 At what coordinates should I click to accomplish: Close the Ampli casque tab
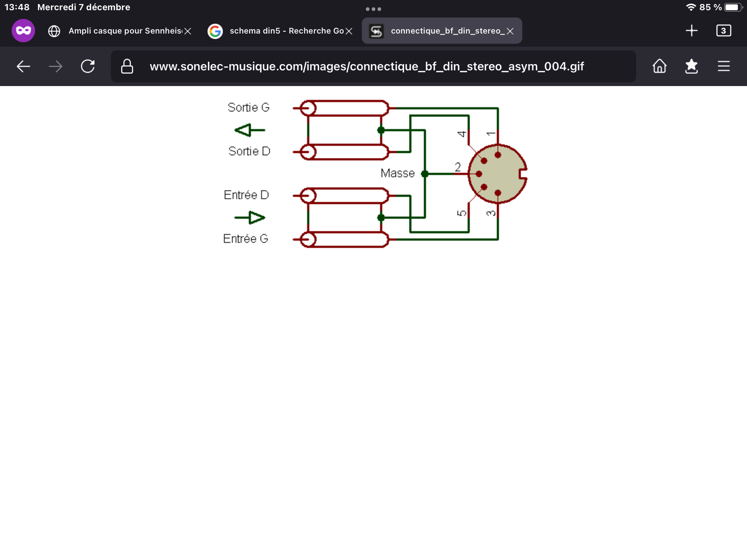(188, 31)
